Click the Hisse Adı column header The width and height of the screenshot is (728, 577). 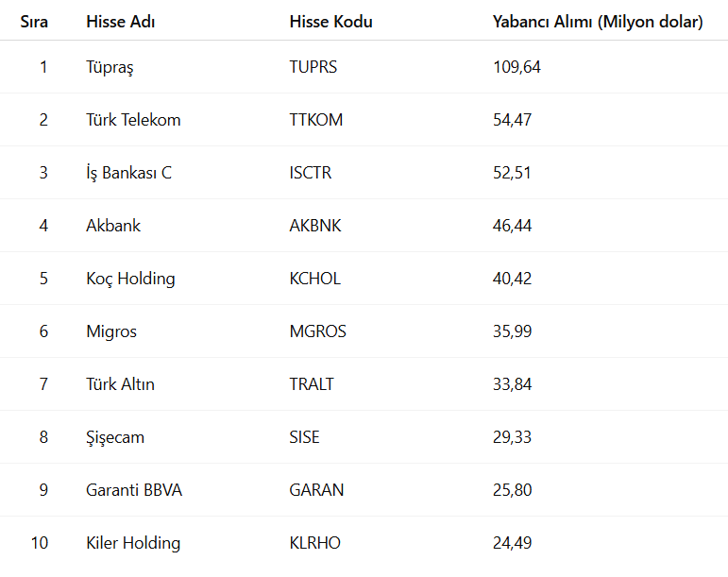click(120, 22)
